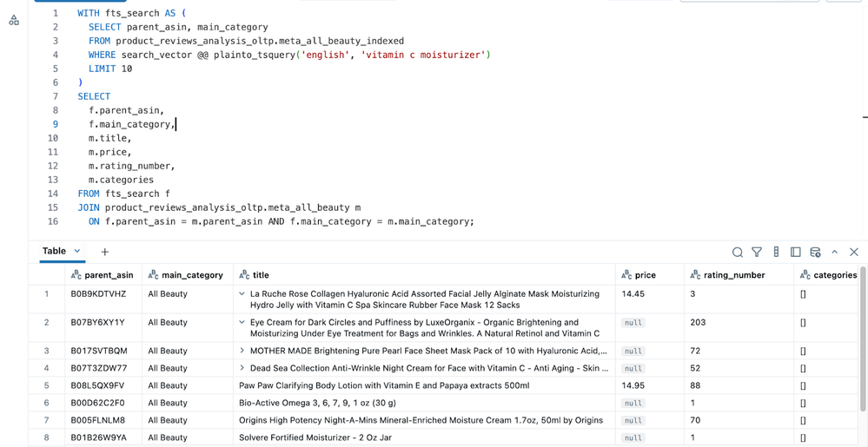The image size is (868, 447).
Task: Collapse the La Ruche Rose title cell
Action: pyautogui.click(x=242, y=294)
